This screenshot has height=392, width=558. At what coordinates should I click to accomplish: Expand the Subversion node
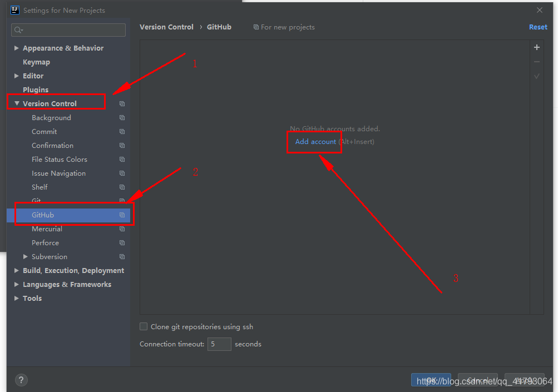coord(25,256)
